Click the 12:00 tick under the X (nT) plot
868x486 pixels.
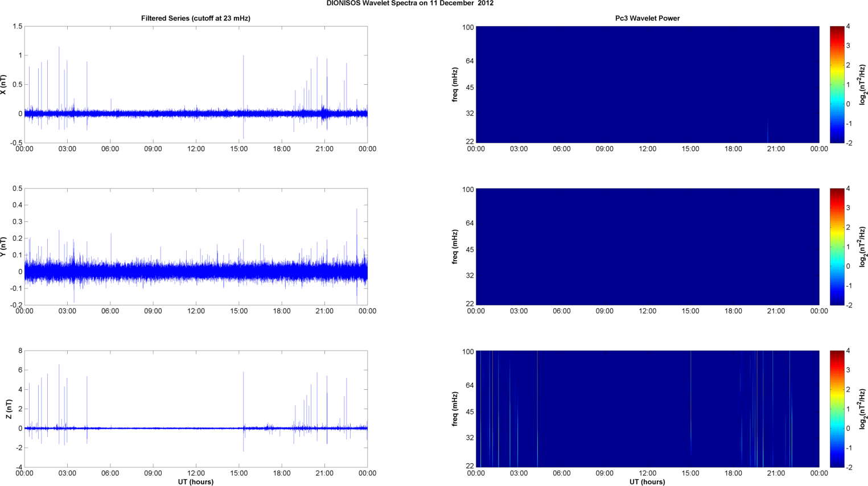(196, 149)
